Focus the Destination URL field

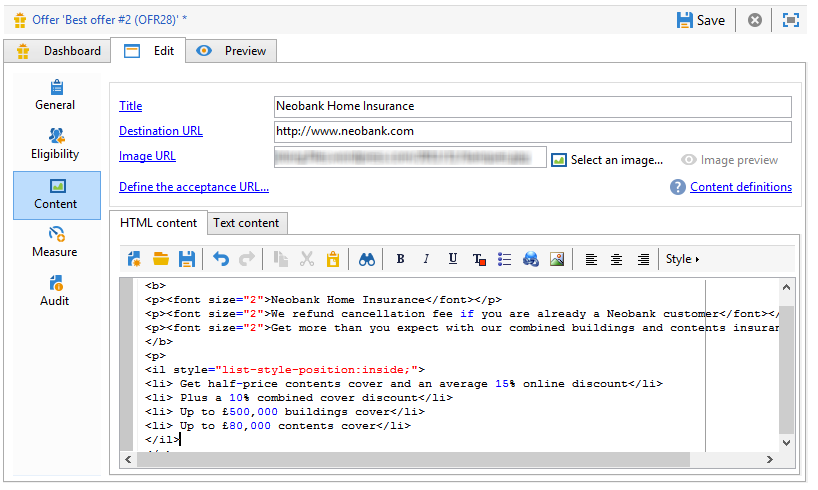(x=533, y=132)
